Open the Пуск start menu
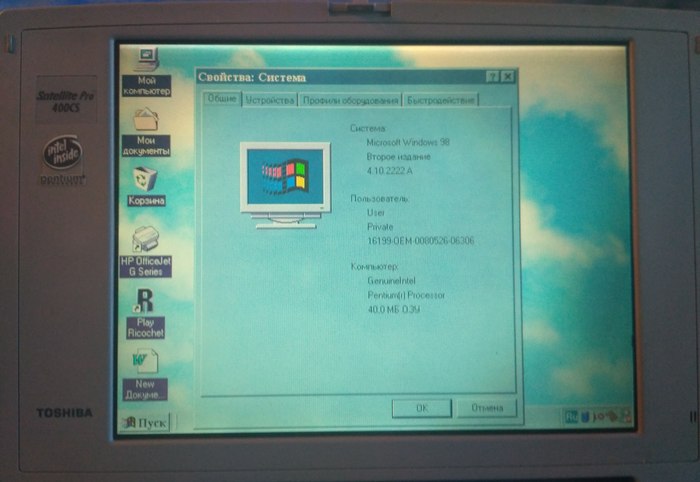 click(x=145, y=423)
